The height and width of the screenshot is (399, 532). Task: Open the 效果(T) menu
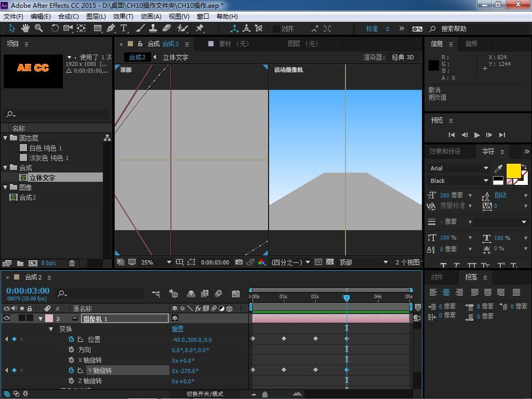tap(123, 16)
